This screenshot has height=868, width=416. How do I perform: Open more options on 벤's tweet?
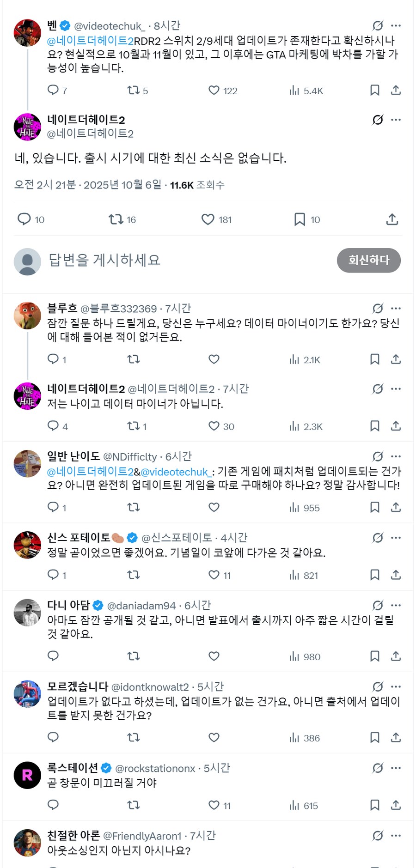coord(396,26)
